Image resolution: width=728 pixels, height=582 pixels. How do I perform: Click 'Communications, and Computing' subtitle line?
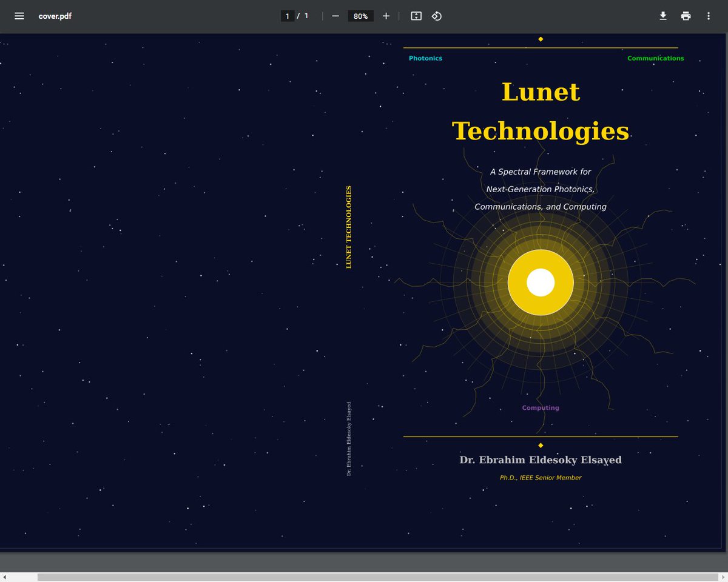pos(541,207)
